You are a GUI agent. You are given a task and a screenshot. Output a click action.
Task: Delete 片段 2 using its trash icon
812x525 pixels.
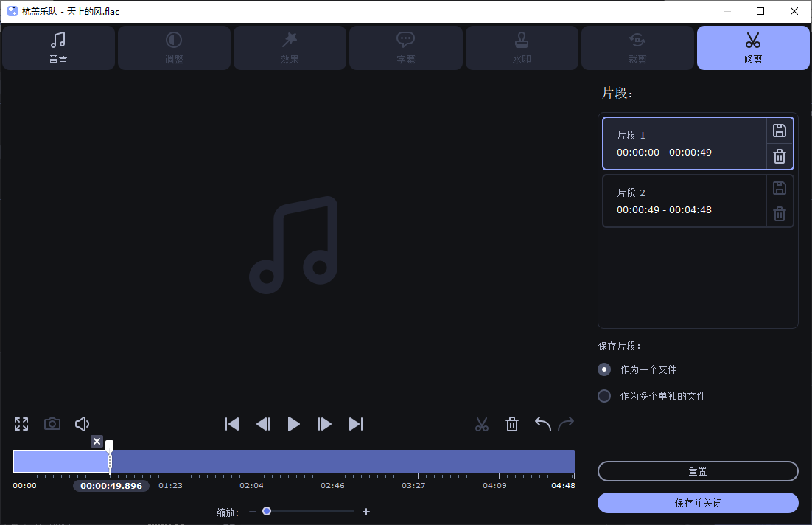coord(779,214)
